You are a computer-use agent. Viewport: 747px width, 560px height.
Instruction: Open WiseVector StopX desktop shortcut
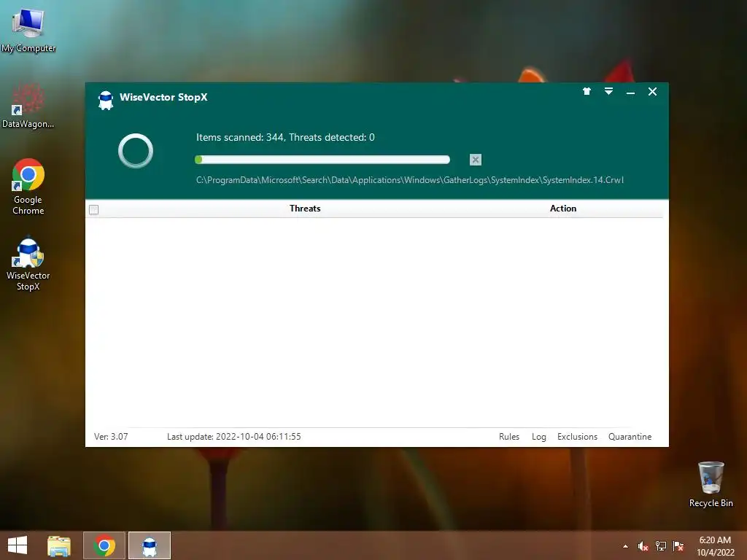point(28,263)
